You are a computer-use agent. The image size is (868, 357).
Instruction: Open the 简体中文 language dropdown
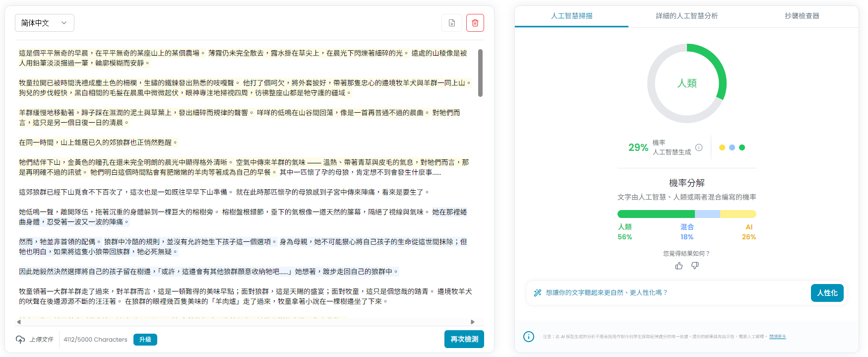tap(45, 23)
